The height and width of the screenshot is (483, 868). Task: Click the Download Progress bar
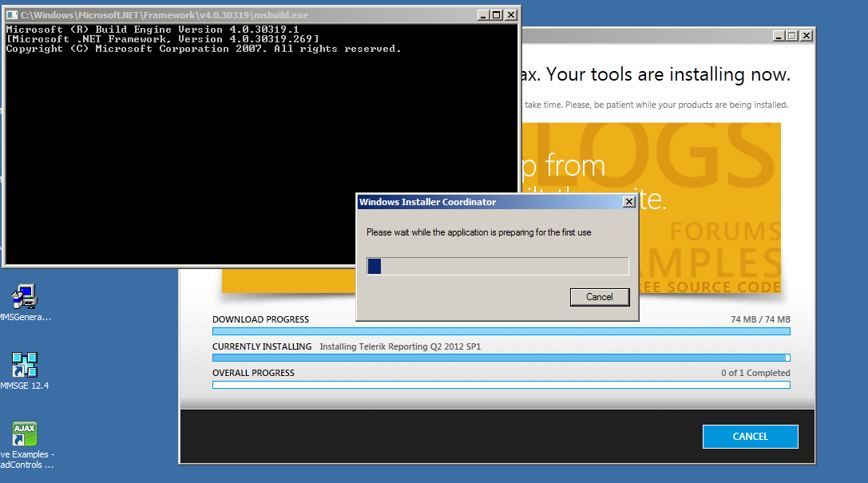coord(501,331)
